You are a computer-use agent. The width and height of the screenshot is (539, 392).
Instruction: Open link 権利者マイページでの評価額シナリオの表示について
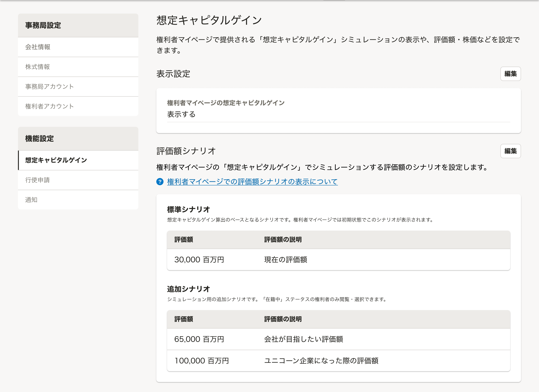[252, 182]
